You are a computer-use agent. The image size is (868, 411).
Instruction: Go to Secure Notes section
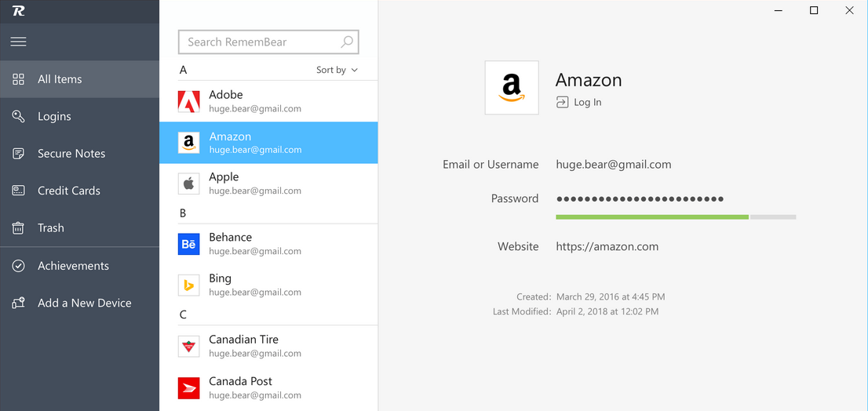tap(71, 154)
